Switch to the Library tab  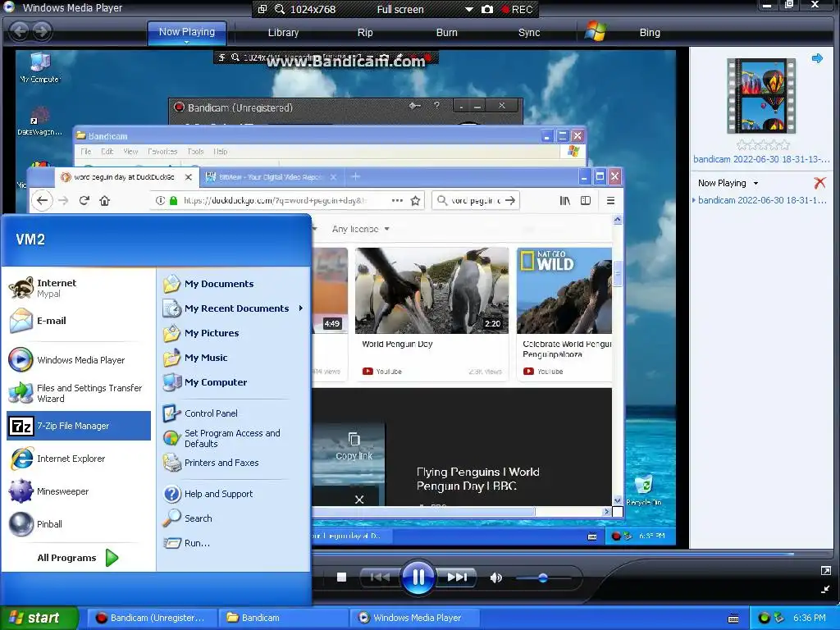point(283,33)
